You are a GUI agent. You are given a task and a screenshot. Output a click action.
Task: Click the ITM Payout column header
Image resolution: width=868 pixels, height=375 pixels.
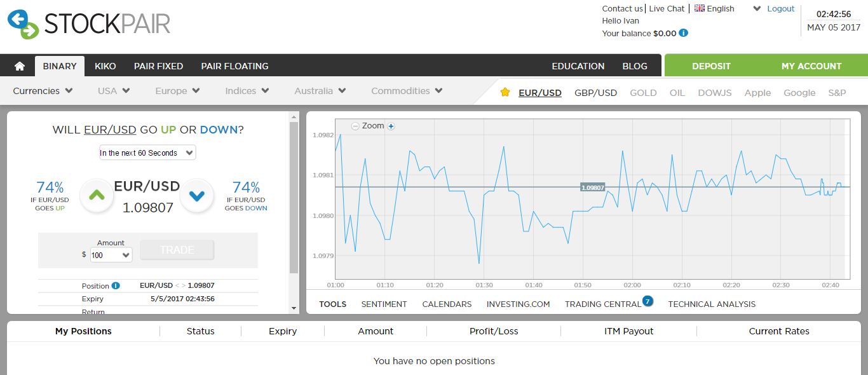[x=629, y=331]
